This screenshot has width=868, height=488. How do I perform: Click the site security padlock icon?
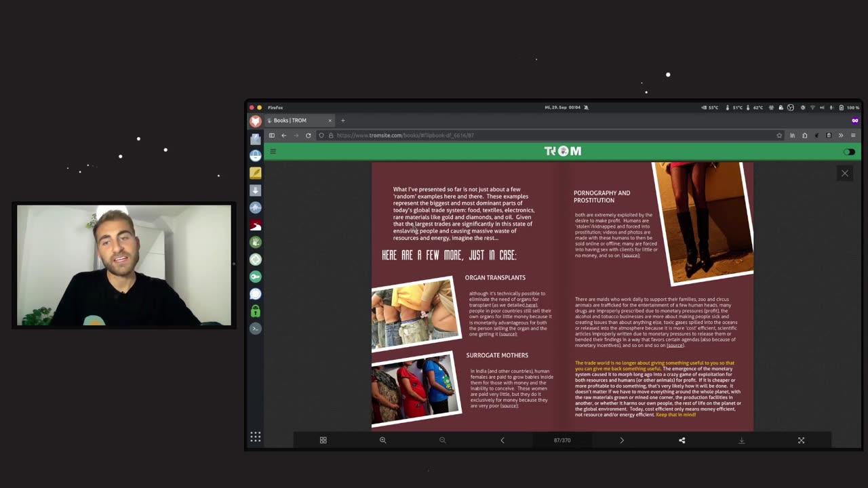pos(331,136)
